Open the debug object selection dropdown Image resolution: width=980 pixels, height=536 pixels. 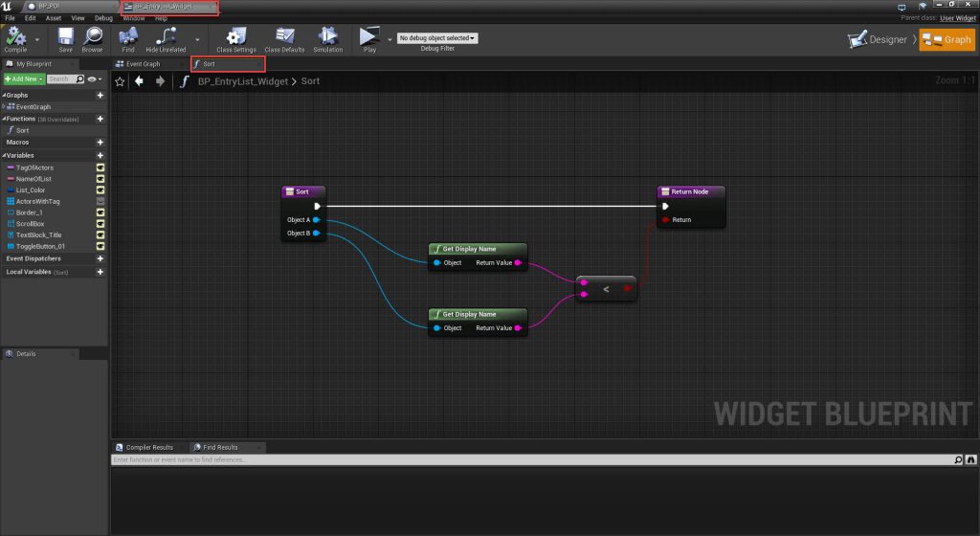tap(437, 38)
